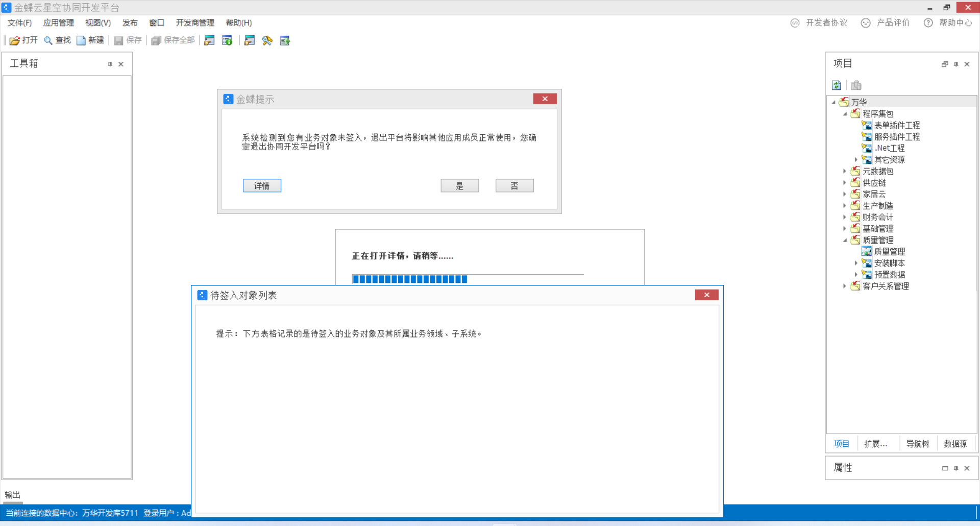The image size is (980, 526).
Task: Click the status bar text 万华开发库5711
Action: tap(110, 513)
